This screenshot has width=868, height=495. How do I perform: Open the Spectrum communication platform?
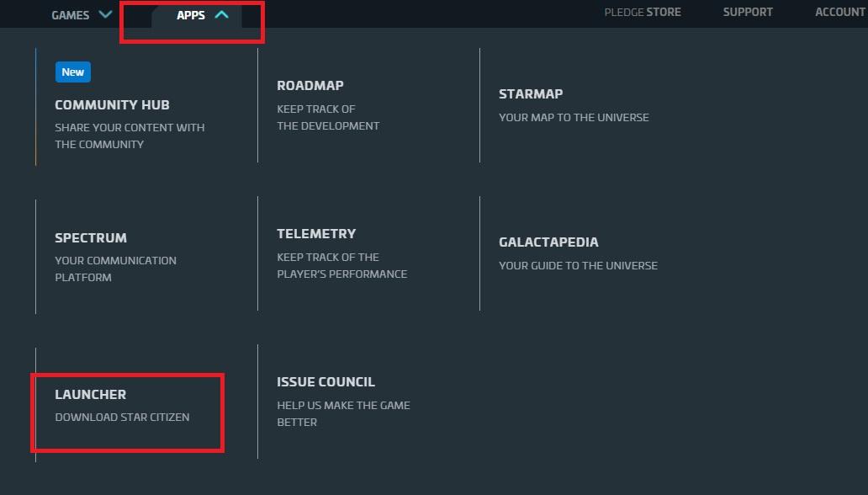(x=91, y=238)
